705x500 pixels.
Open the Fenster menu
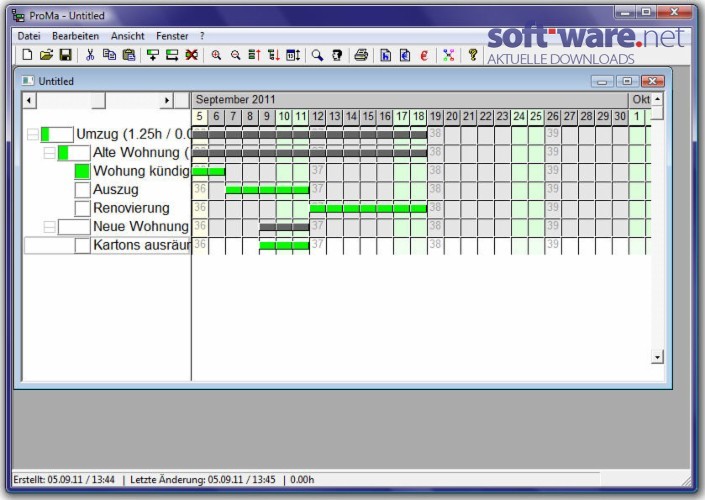point(172,36)
